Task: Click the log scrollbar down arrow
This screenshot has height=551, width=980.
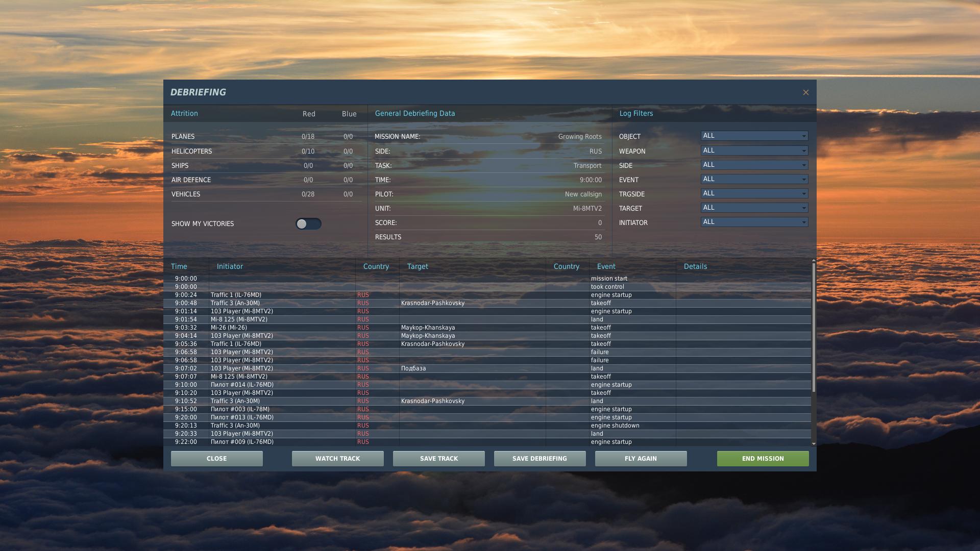Action: click(814, 444)
